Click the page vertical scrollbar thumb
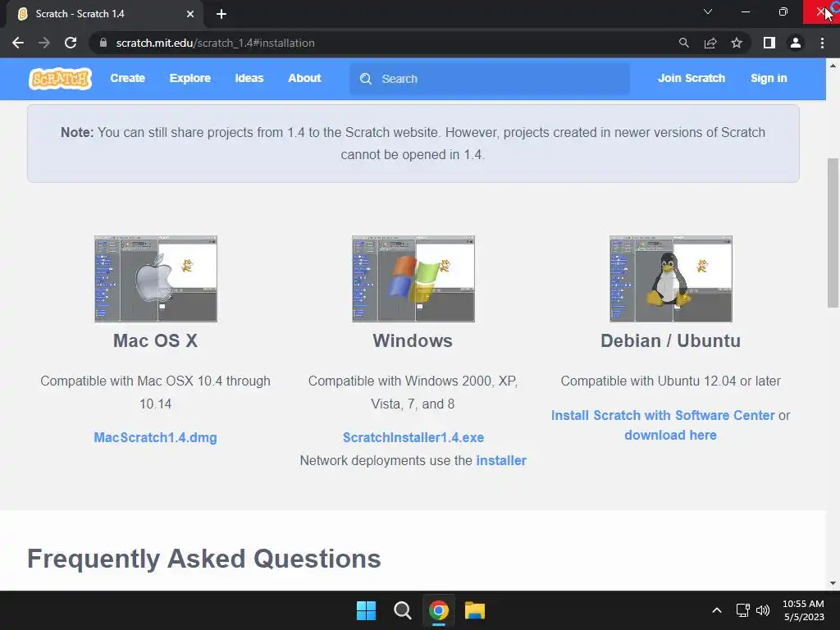The width and height of the screenshot is (840, 630). [833, 233]
